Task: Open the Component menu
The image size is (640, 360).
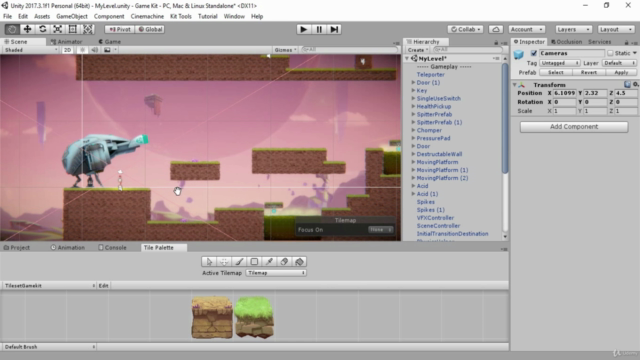Action: 109,16
